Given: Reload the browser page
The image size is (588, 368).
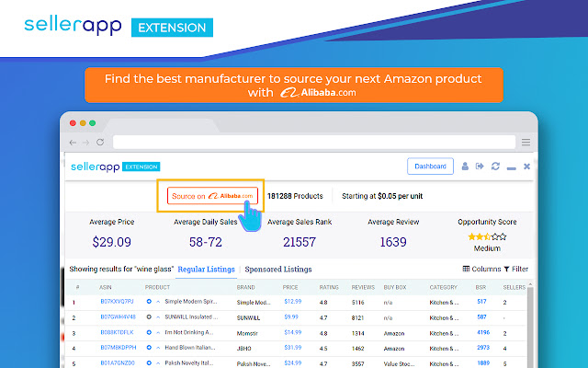Looking at the screenshot, I should pos(100,143).
